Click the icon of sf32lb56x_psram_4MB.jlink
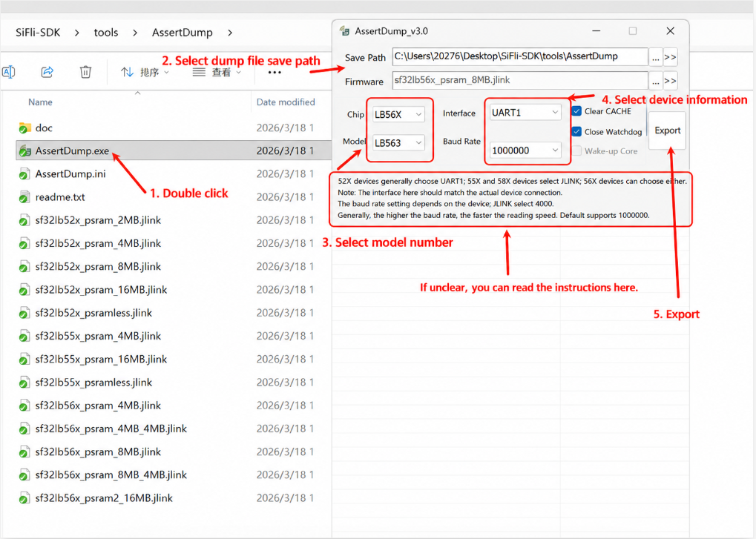Image resolution: width=756 pixels, height=539 pixels. (x=24, y=406)
